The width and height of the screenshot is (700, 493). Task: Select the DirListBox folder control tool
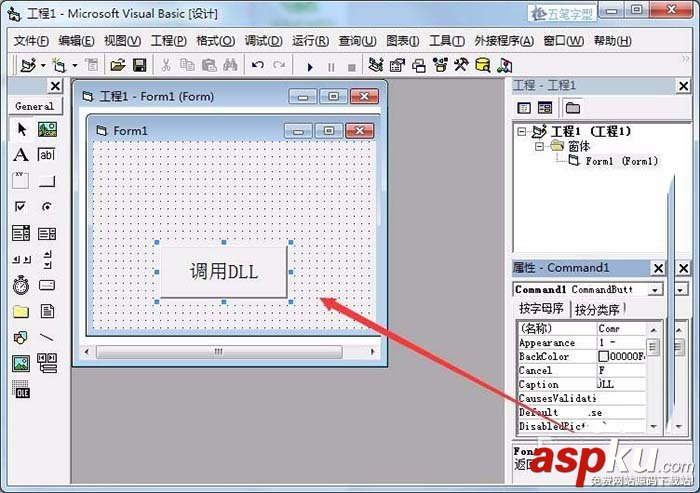coord(21,311)
